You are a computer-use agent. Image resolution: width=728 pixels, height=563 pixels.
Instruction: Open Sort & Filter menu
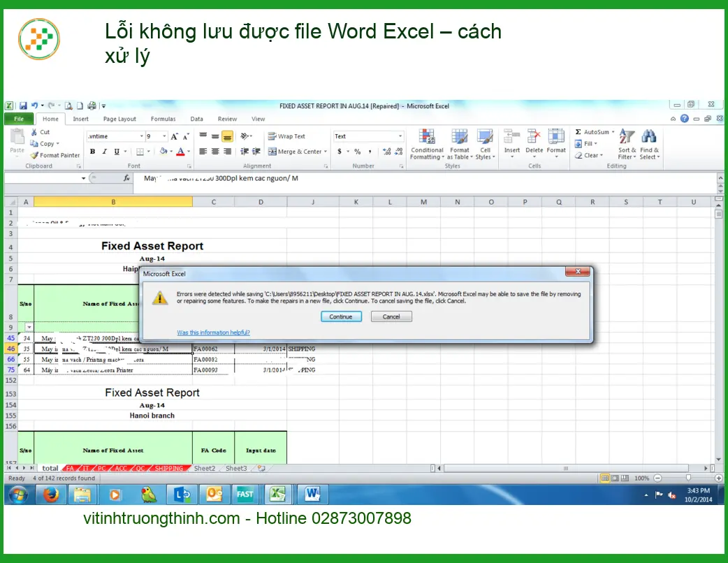627,145
